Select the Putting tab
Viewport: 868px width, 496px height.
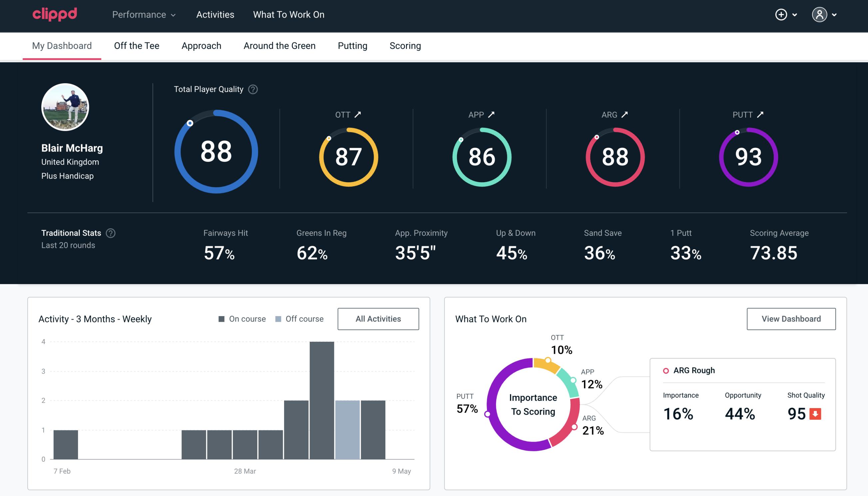[352, 45]
